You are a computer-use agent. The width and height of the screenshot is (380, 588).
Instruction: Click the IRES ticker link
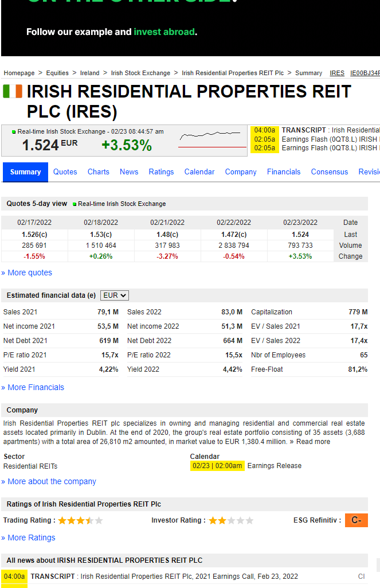click(x=337, y=73)
